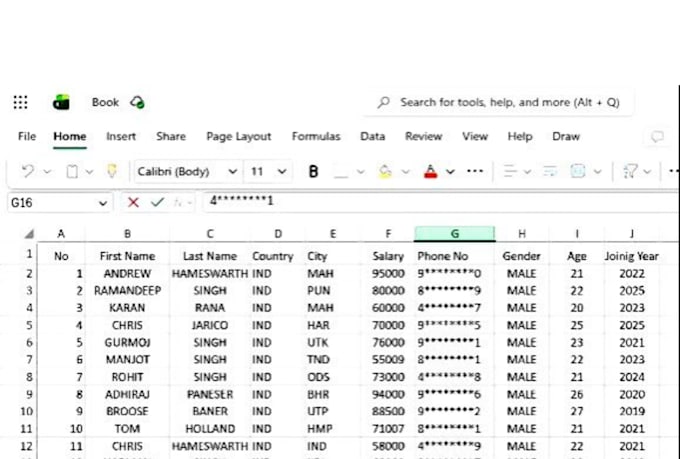Expand the alignment dropdown arrow
The height and width of the screenshot is (459, 680).
coord(527,172)
